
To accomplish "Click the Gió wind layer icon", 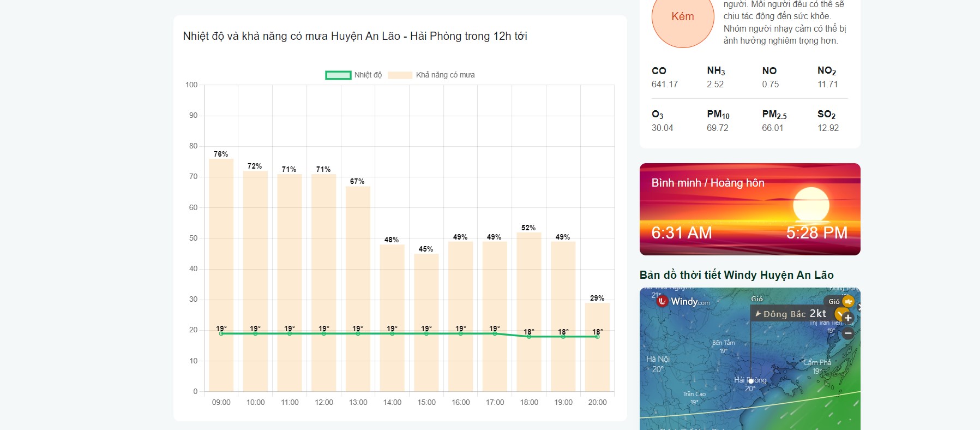I will point(848,301).
